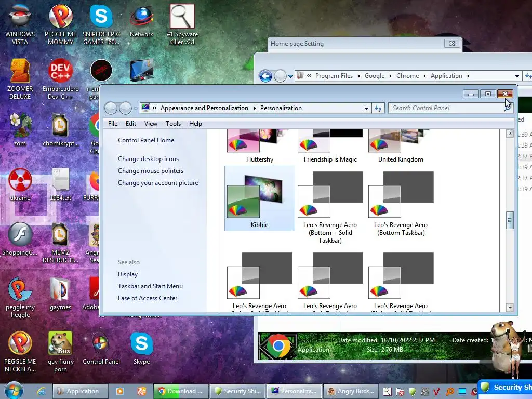Open the View menu in Personalization
The image size is (532, 399).
[151, 124]
